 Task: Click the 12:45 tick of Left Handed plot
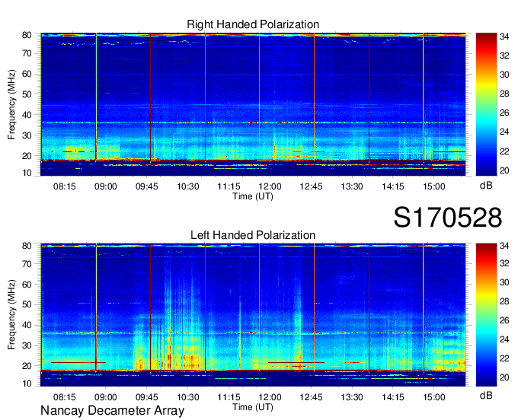coord(312,397)
